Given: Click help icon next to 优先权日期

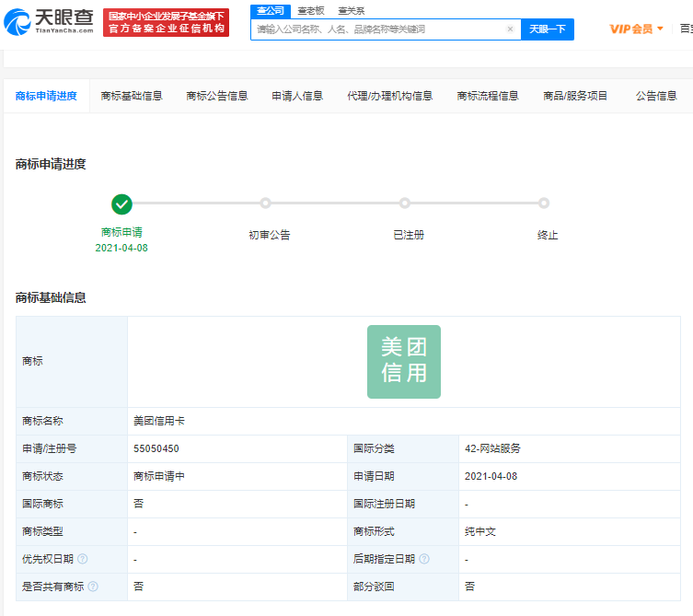Looking at the screenshot, I should point(83,559).
